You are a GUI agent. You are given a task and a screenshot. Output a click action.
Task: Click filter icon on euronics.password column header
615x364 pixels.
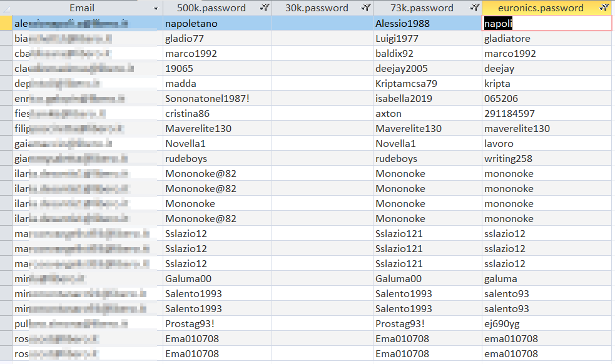coord(603,8)
